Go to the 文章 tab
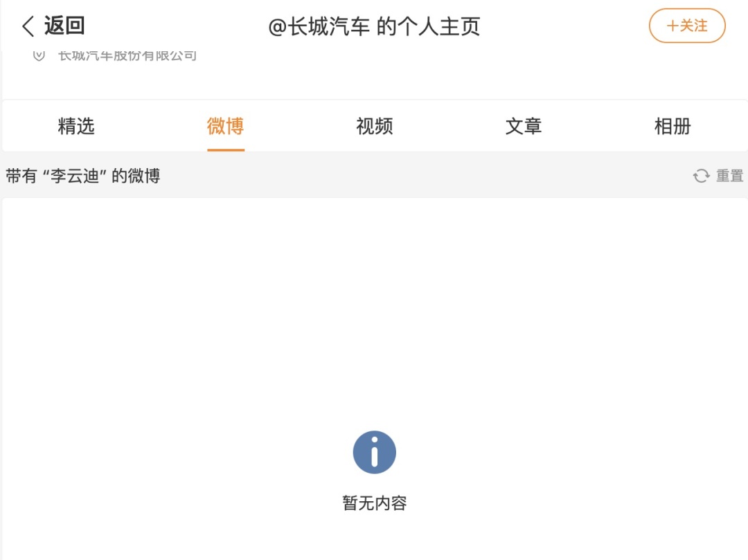Viewport: 748px width, 560px height. point(524,126)
